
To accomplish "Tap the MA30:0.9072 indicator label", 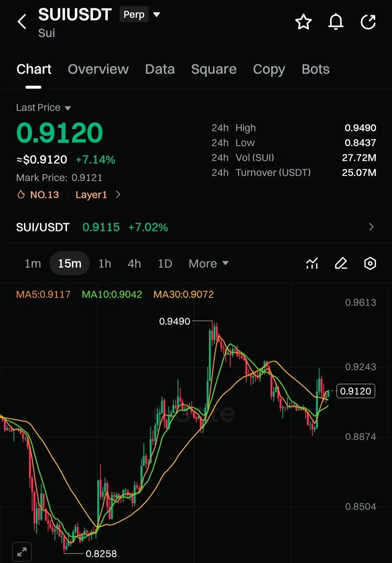I will [x=183, y=294].
